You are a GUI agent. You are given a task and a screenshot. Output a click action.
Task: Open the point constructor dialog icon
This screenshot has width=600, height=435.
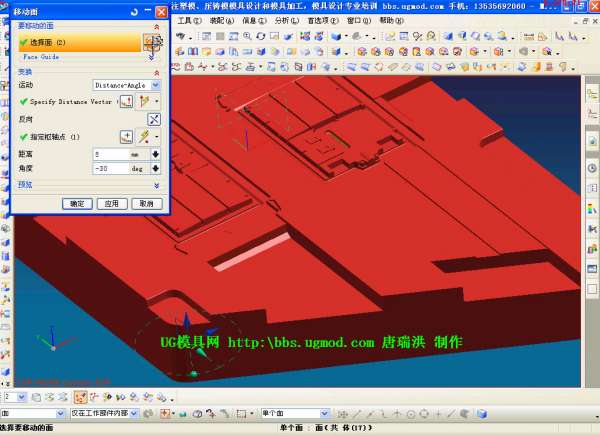[126, 136]
